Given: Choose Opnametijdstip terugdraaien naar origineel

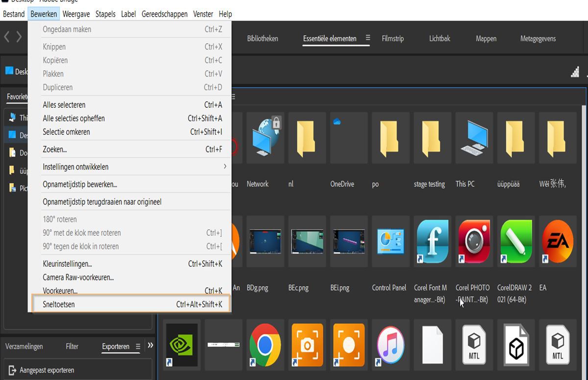Looking at the screenshot, I should point(132,202).
